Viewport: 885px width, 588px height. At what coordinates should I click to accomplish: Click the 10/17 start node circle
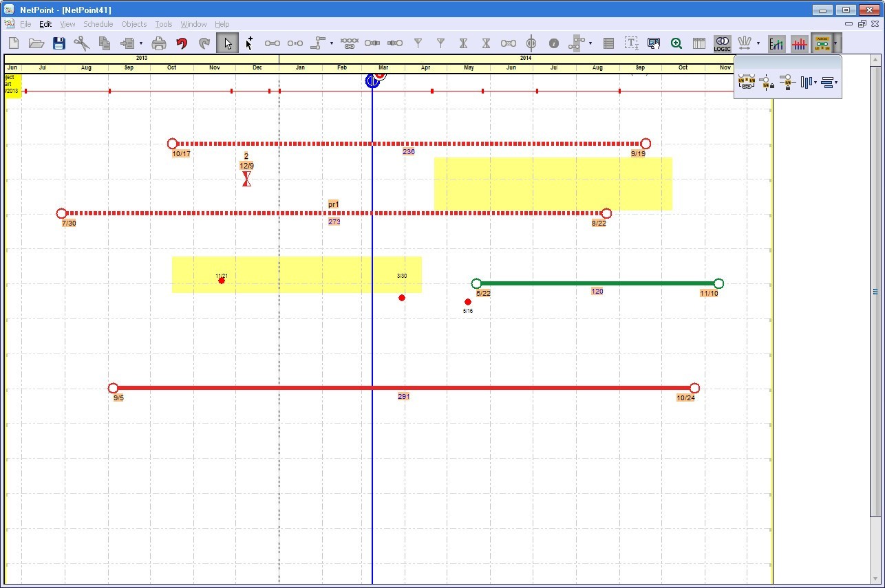(173, 144)
